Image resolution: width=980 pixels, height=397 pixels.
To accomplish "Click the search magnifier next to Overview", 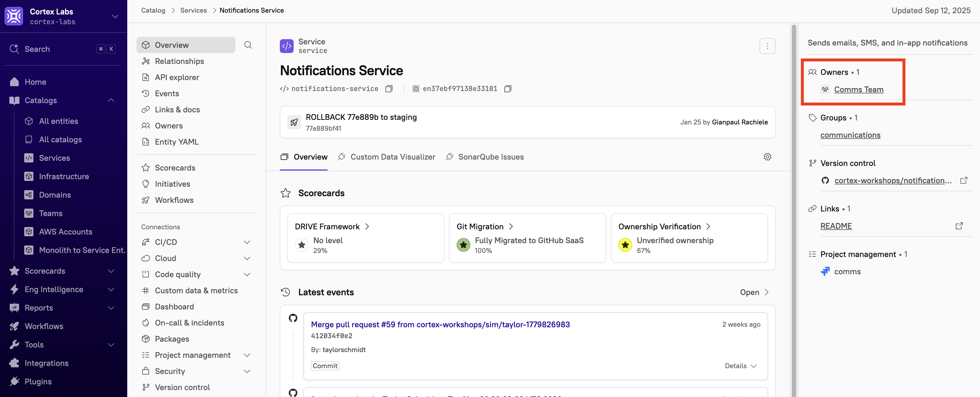I will click(x=248, y=45).
